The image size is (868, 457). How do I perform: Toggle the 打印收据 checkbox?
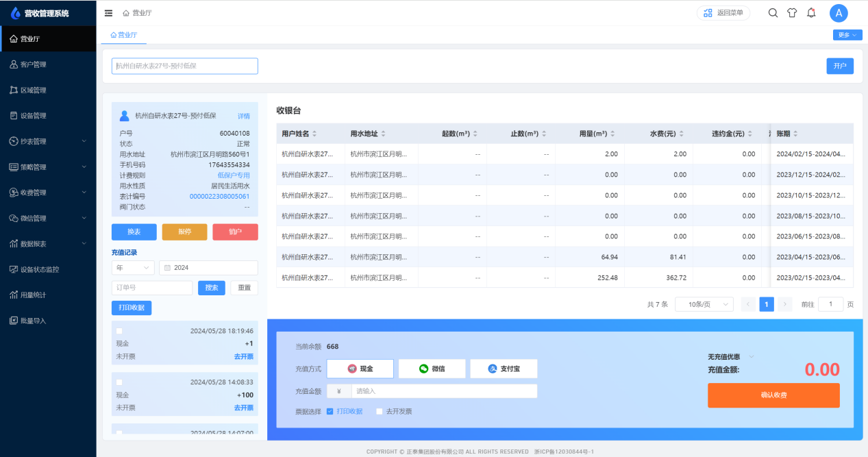click(330, 411)
